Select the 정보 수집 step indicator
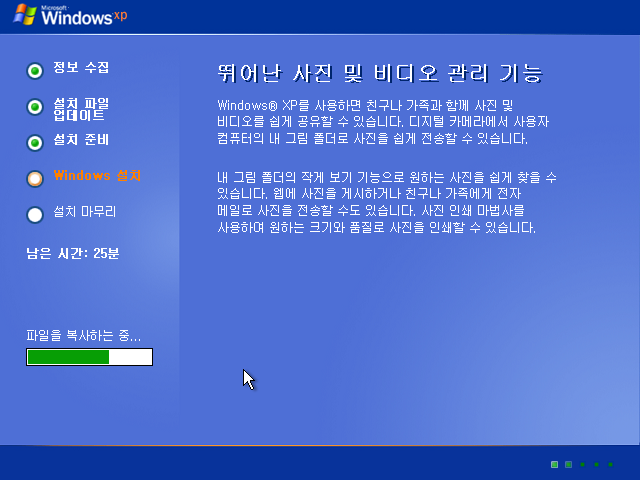The width and height of the screenshot is (640, 480). point(35,71)
